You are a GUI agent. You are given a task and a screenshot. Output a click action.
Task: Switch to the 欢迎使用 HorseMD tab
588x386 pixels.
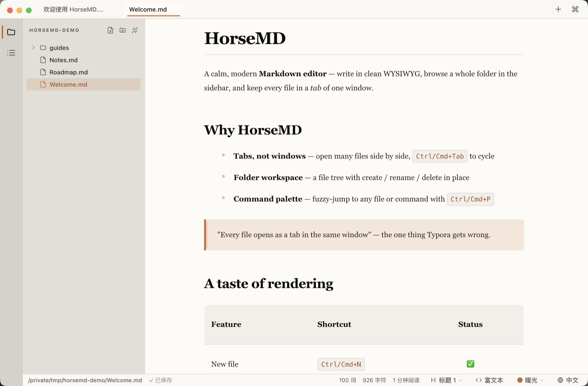tap(73, 10)
